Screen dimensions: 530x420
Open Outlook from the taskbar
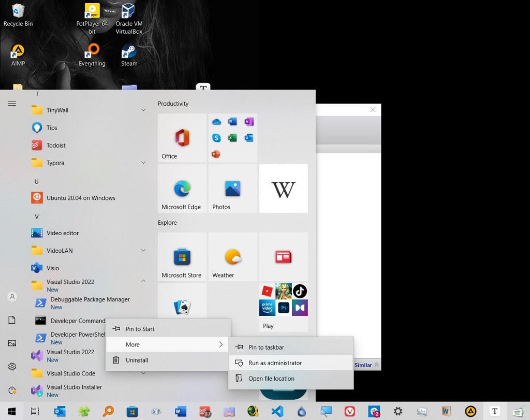pyautogui.click(x=60, y=411)
